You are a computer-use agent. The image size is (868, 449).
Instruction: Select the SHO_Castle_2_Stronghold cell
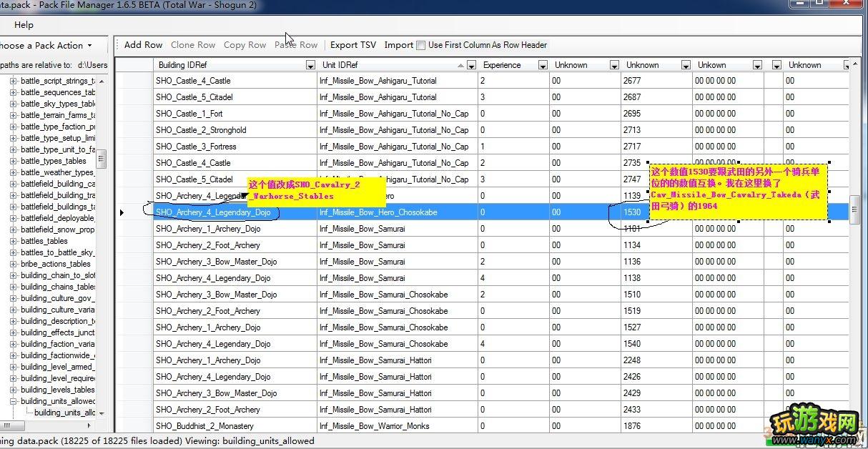(x=235, y=130)
